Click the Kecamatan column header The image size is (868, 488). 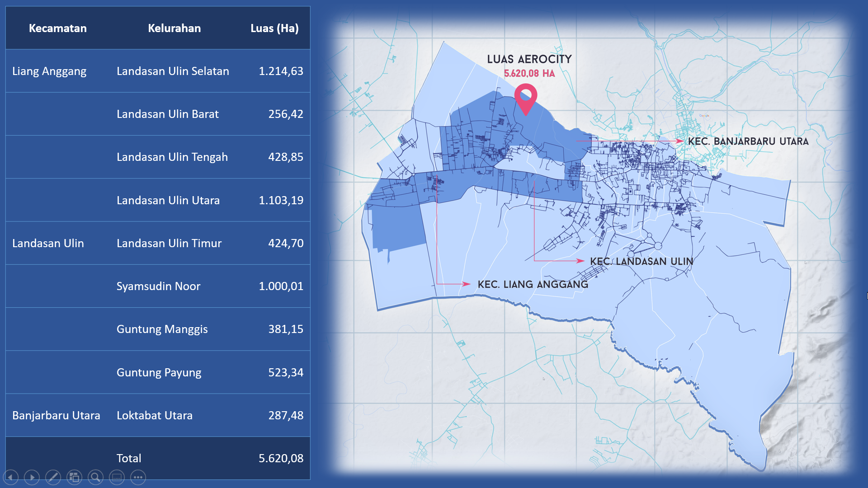[57, 28]
